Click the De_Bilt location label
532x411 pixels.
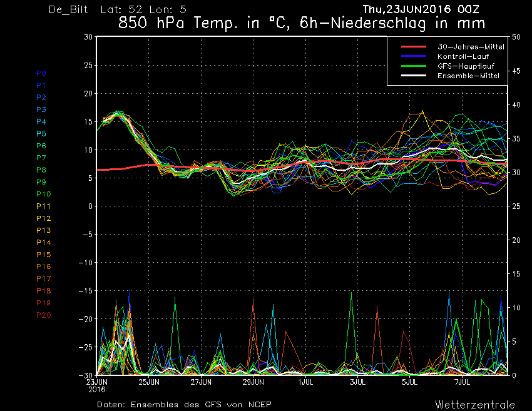click(68, 9)
